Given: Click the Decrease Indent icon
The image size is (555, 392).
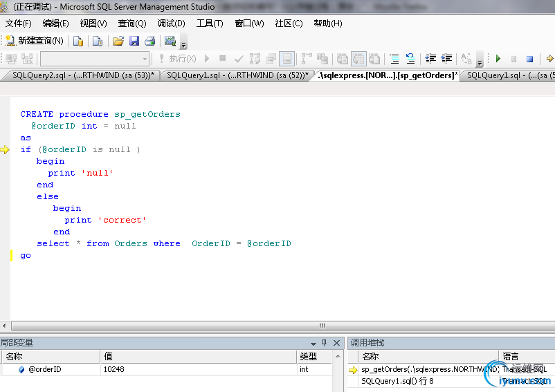Looking at the screenshot, I should click(430, 59).
